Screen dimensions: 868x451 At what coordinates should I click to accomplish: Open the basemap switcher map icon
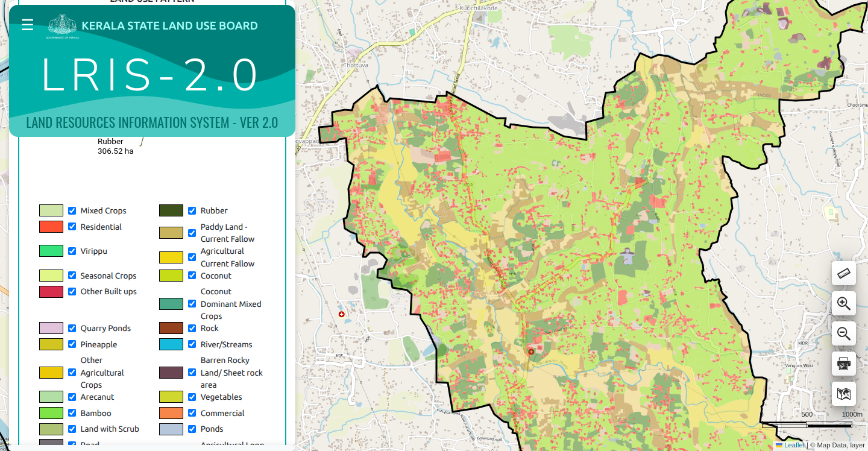tap(843, 394)
